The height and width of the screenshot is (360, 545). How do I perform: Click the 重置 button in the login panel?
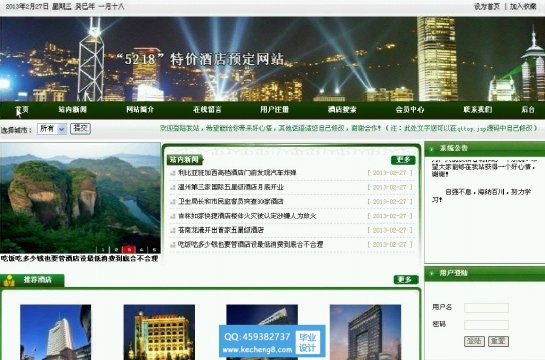pos(498,341)
